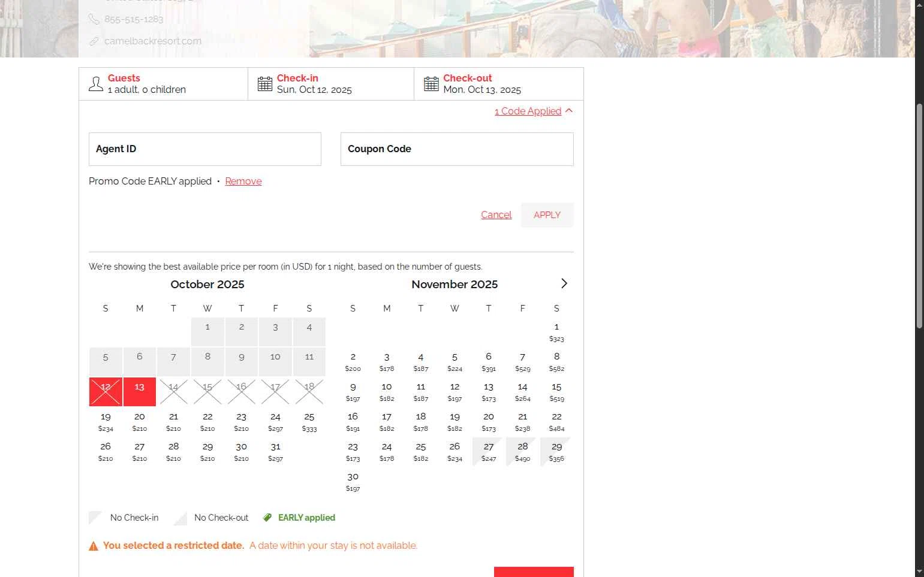Select November 23 in the calendar
The height and width of the screenshot is (577, 924).
coord(353,452)
